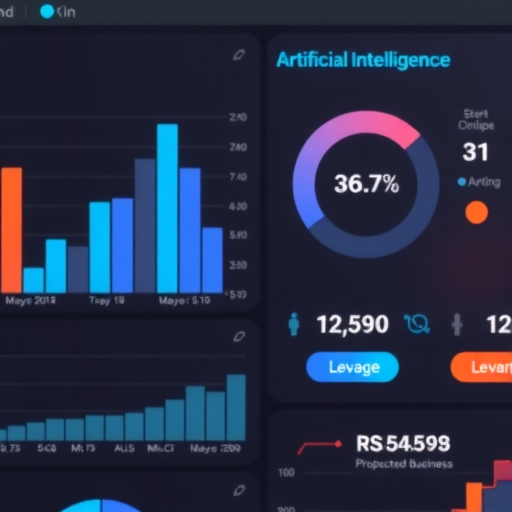Click the Projected Business label
Image resolution: width=512 pixels, height=512 pixels.
404,464
